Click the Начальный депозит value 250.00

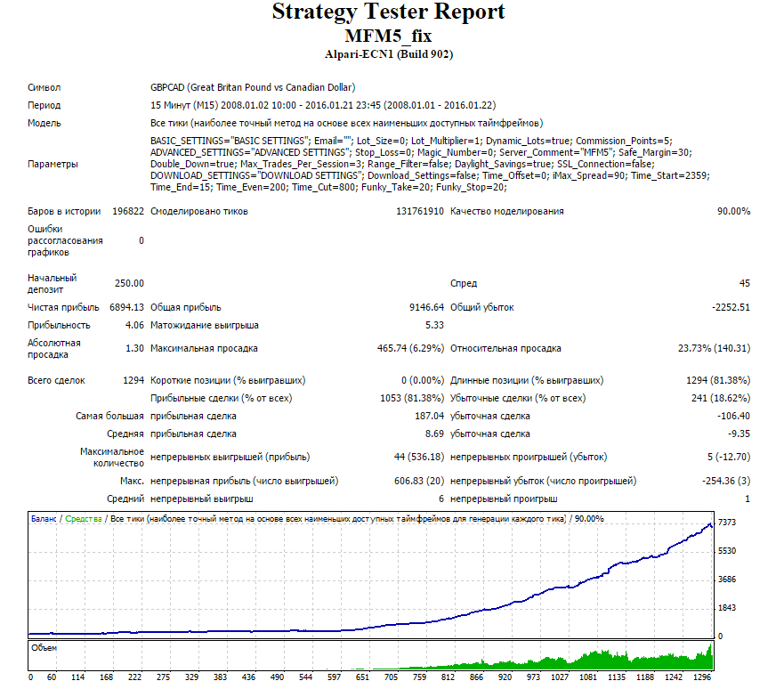(x=129, y=283)
